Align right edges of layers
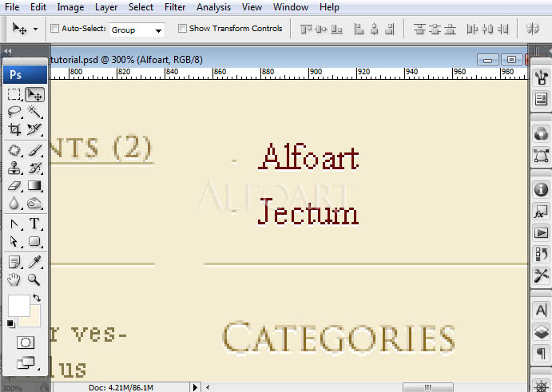This screenshot has width=552, height=392. click(389, 30)
